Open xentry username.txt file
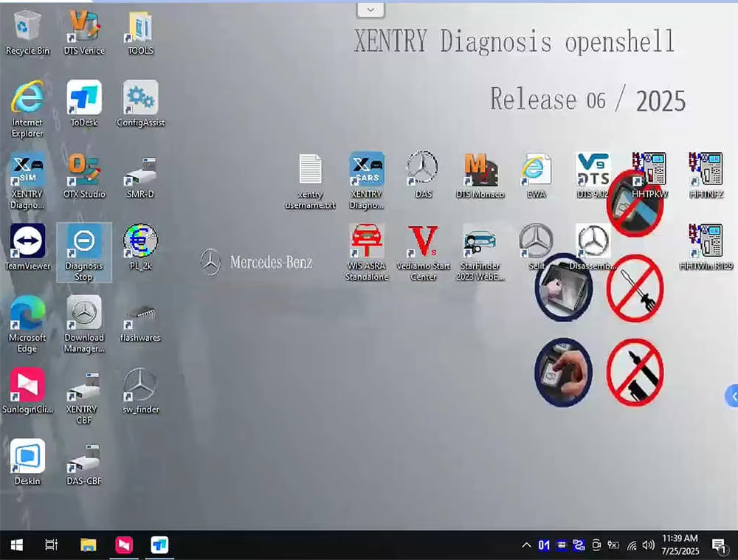738x560 pixels. point(310,171)
